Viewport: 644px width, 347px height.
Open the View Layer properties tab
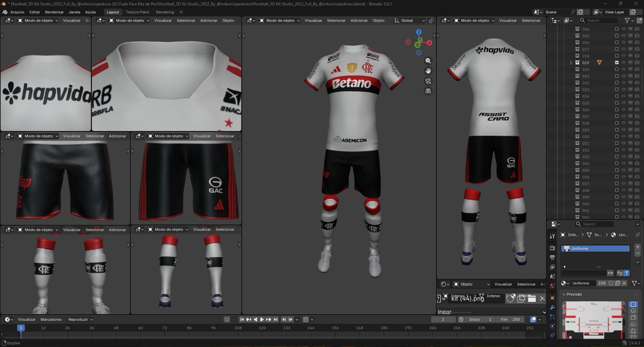click(552, 267)
